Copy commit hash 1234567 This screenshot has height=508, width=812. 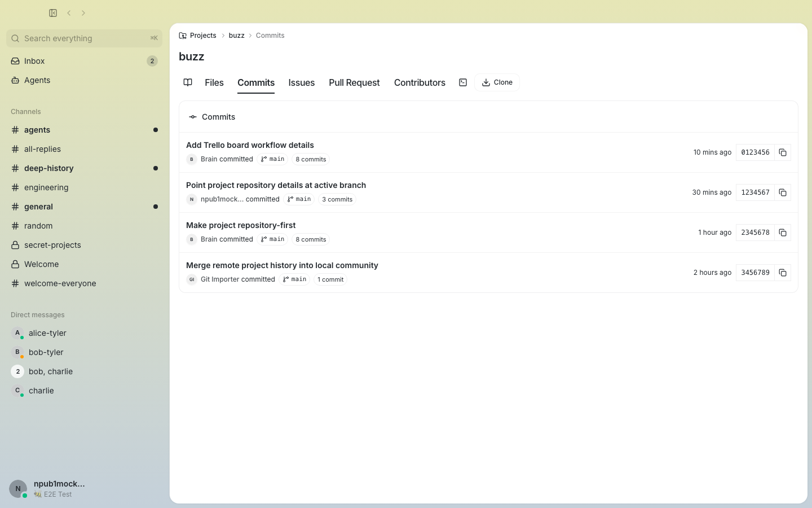point(783,192)
